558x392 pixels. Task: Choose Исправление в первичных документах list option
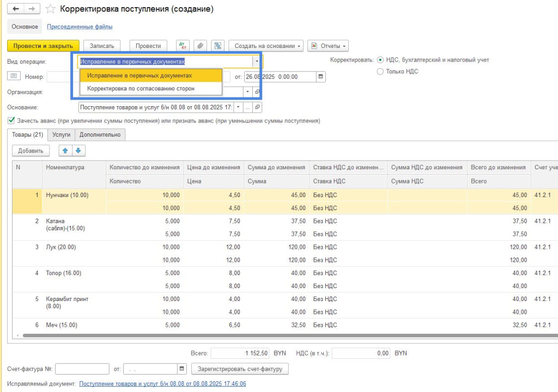[x=151, y=76]
